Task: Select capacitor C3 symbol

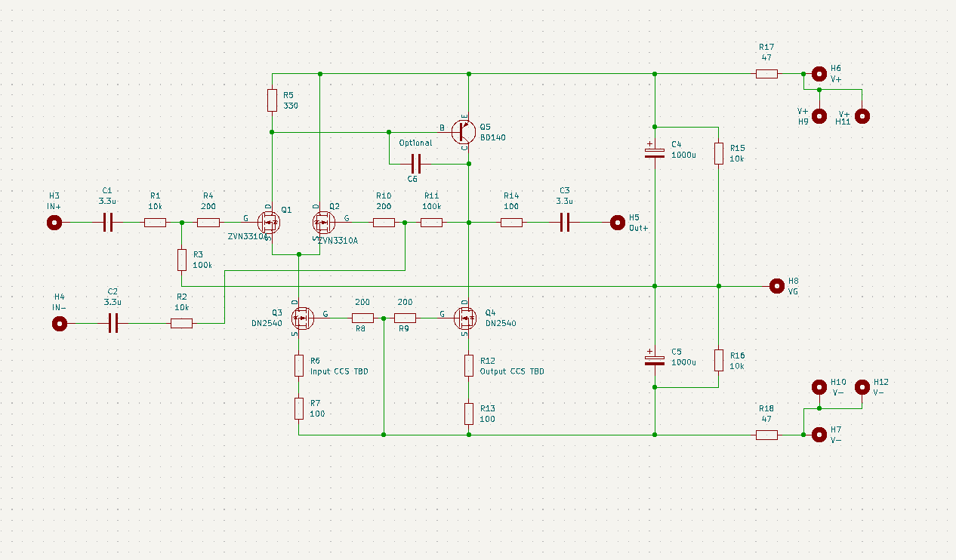Action: [564, 223]
